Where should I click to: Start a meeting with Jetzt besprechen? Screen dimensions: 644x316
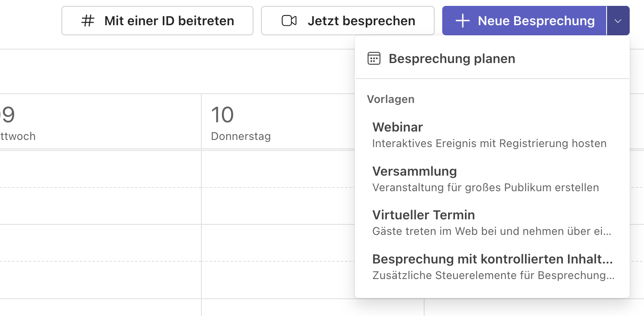point(348,21)
